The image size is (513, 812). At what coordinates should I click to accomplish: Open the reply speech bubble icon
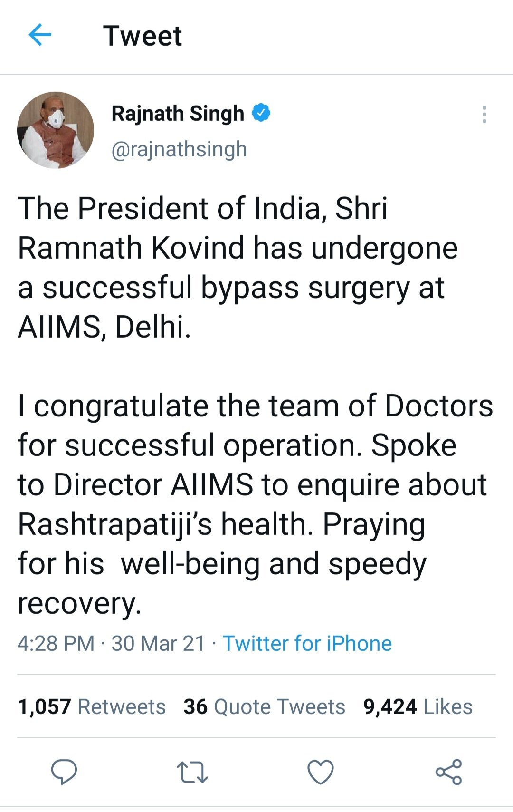(x=64, y=771)
